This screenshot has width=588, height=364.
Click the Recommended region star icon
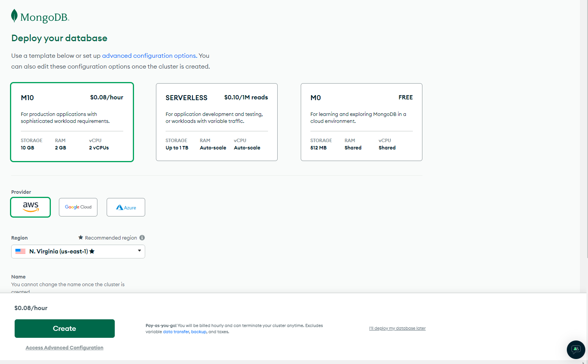[x=81, y=238]
